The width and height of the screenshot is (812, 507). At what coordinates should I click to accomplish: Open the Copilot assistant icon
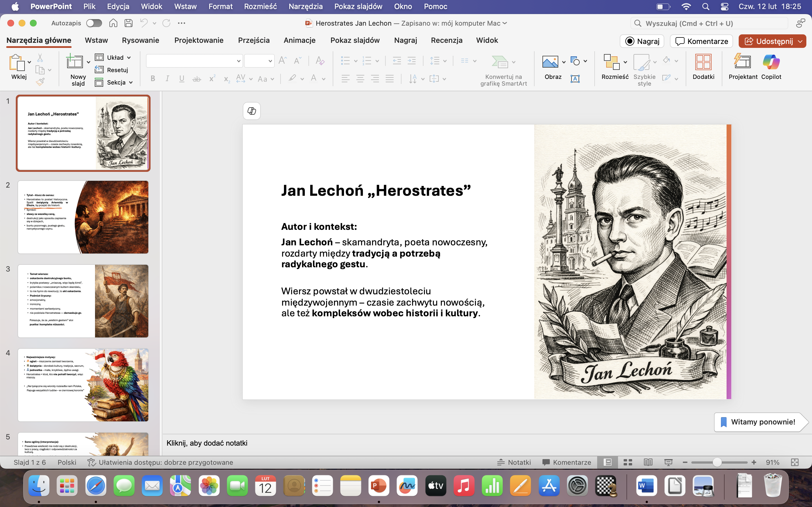(771, 62)
